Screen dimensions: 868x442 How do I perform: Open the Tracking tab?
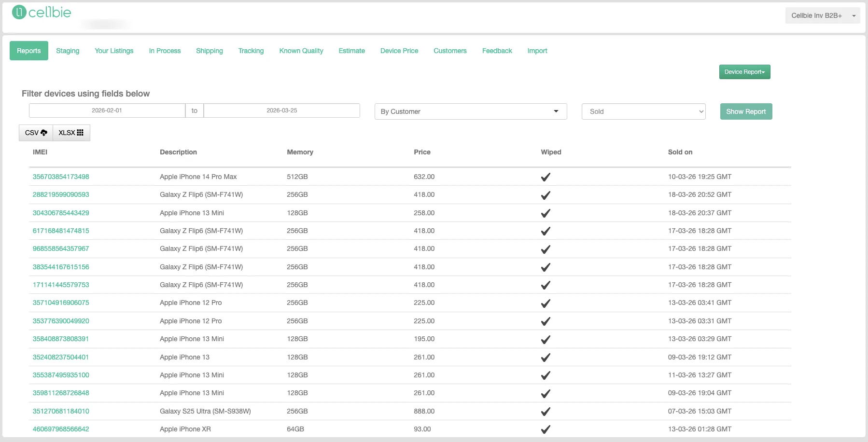pyautogui.click(x=251, y=51)
